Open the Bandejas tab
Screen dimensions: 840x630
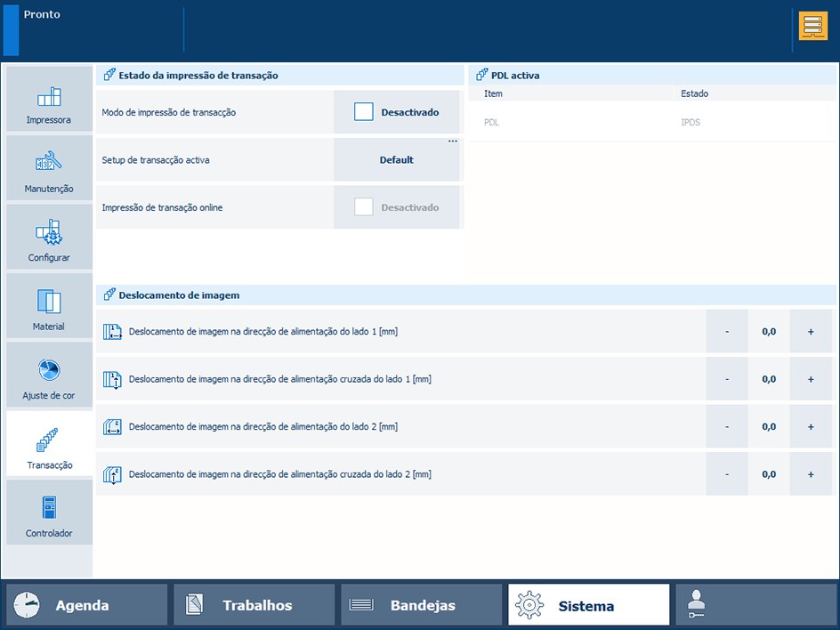(x=421, y=605)
